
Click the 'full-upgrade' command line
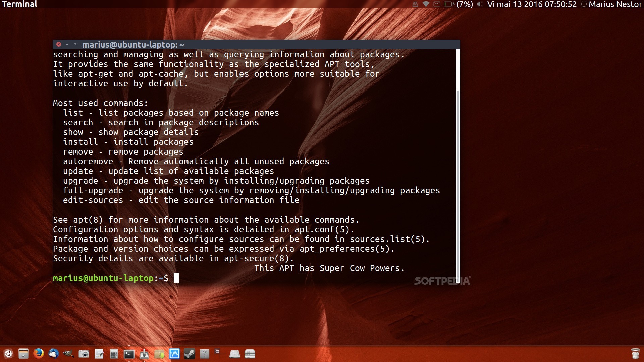[252, 190]
